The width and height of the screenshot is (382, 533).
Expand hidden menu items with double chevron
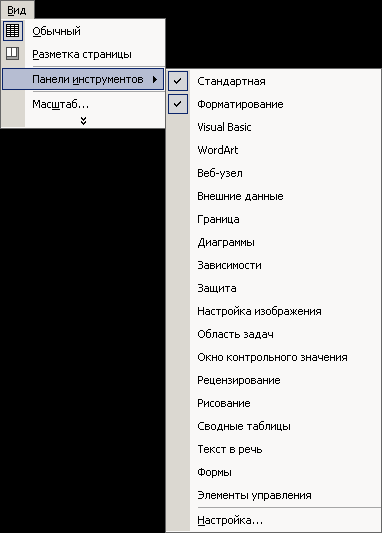tap(83, 121)
